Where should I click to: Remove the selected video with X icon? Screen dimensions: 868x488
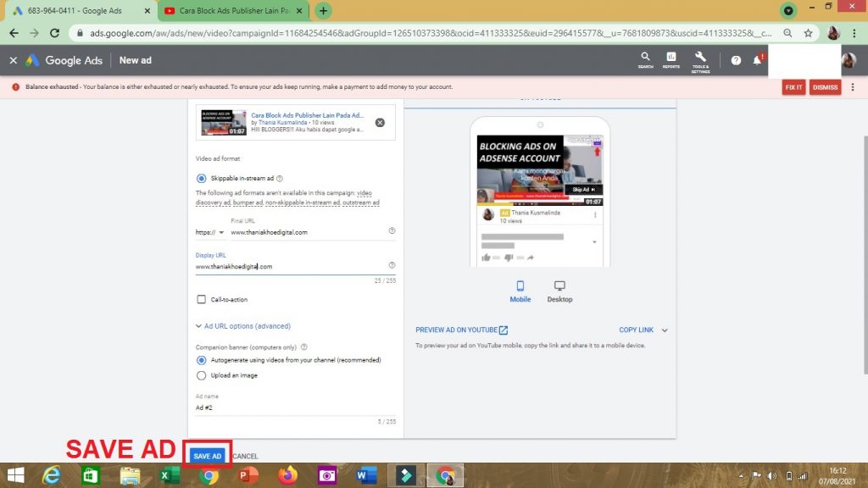click(x=380, y=123)
